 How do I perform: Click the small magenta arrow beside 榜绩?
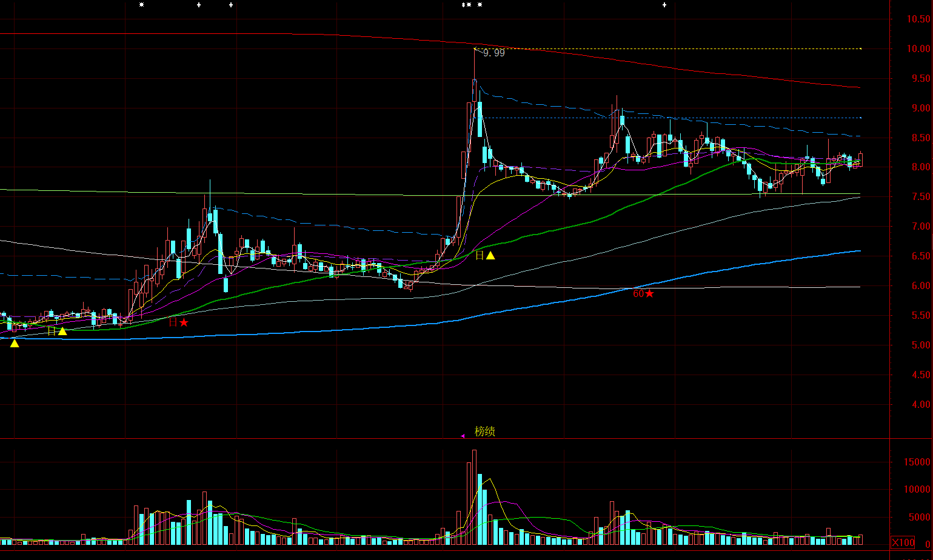[x=463, y=435]
